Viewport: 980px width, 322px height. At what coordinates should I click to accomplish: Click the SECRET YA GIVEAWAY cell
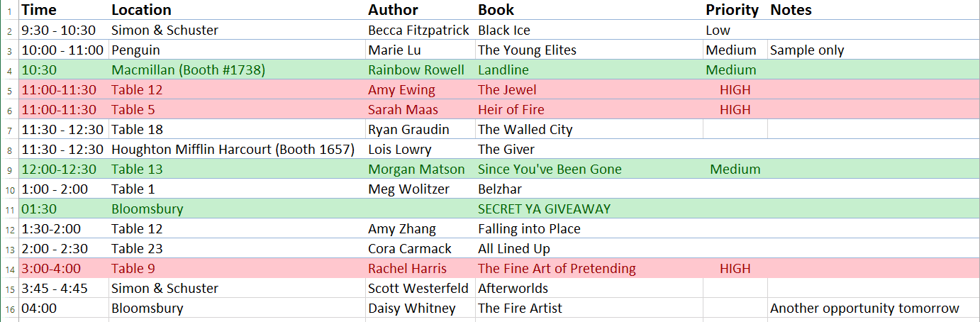(544, 209)
